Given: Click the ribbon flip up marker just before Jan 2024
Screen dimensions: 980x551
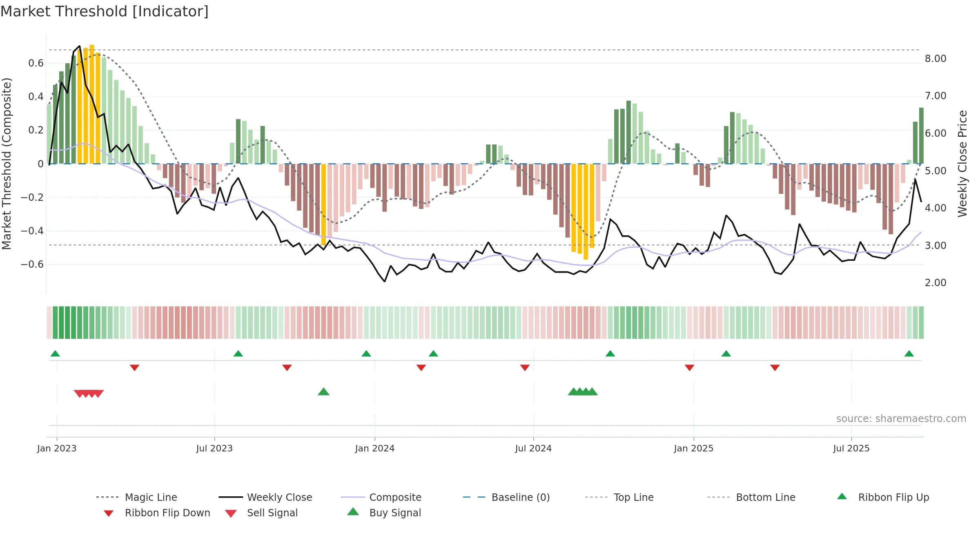Looking at the screenshot, I should pyautogui.click(x=366, y=353).
